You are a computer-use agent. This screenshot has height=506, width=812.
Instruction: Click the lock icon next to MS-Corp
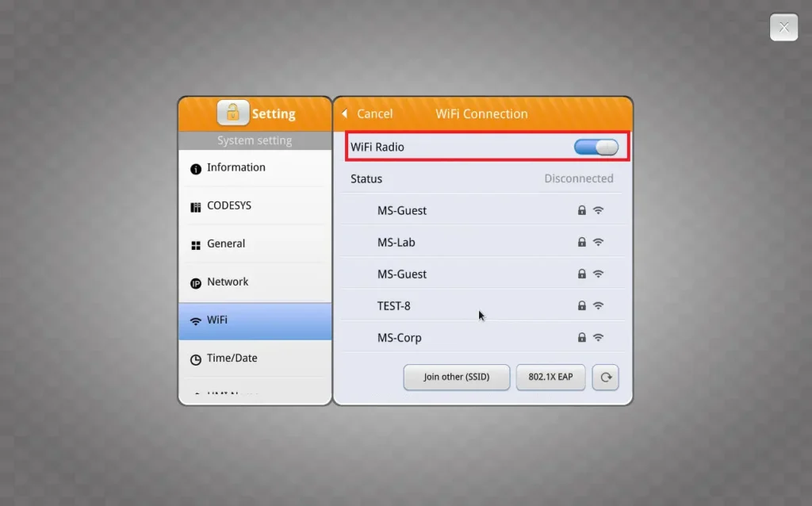point(581,337)
